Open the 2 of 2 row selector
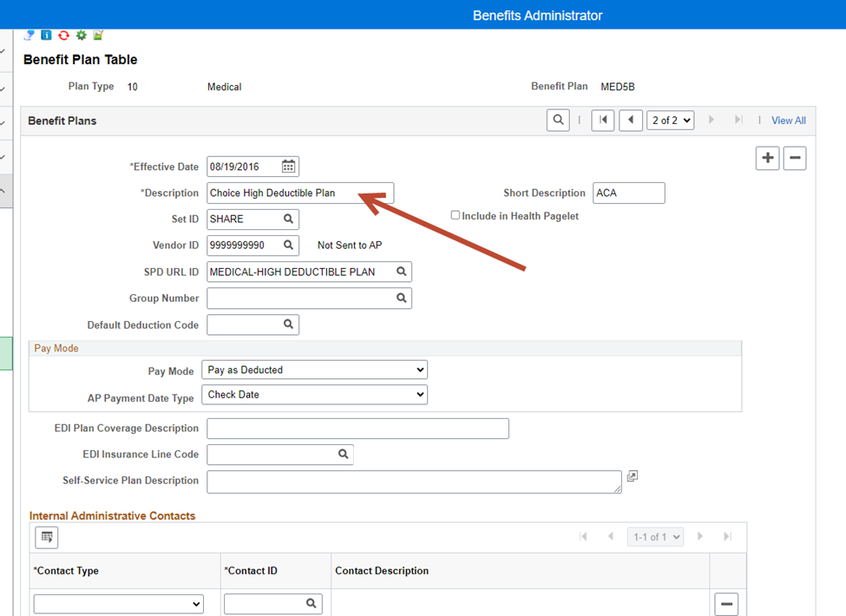846x616 pixels. point(671,121)
